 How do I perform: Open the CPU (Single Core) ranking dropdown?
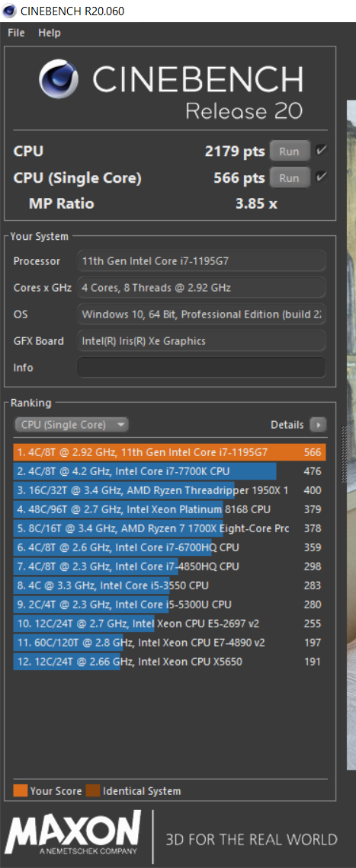[72, 425]
